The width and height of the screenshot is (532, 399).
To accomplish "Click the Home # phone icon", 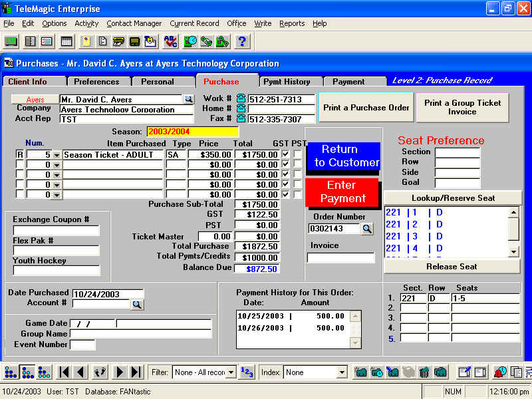I will click(241, 108).
